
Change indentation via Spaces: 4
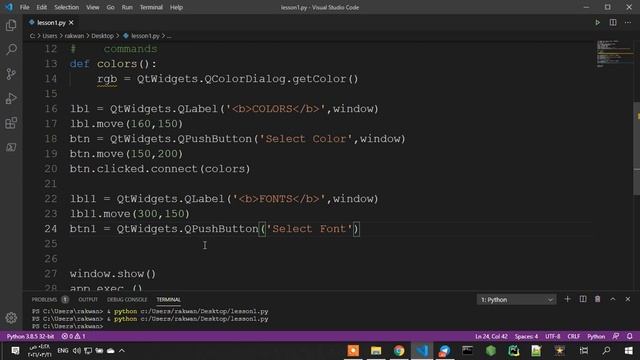[x=526, y=336]
